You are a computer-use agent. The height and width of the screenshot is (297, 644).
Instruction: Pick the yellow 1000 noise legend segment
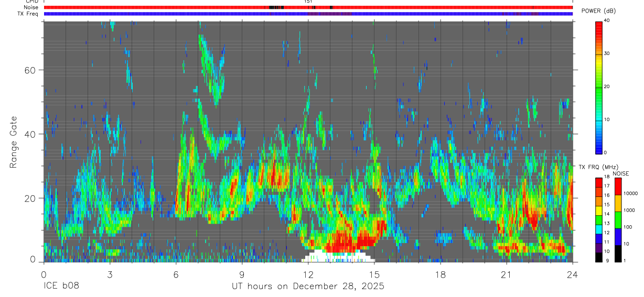pos(618,203)
